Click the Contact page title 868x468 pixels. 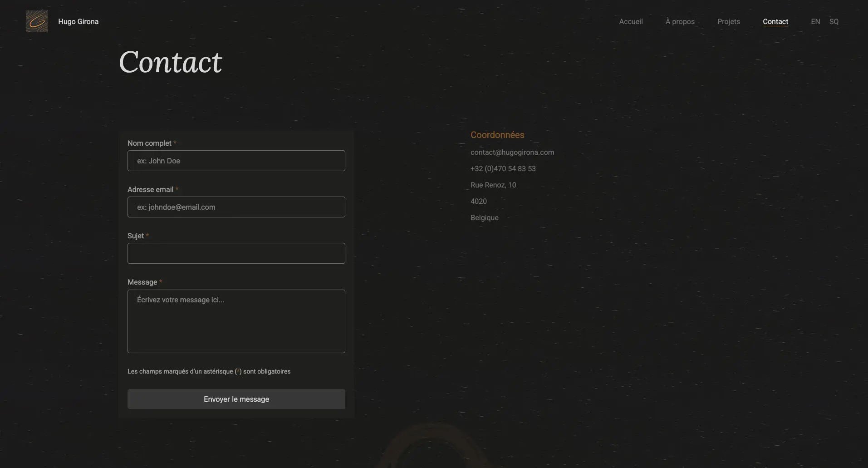click(x=171, y=62)
